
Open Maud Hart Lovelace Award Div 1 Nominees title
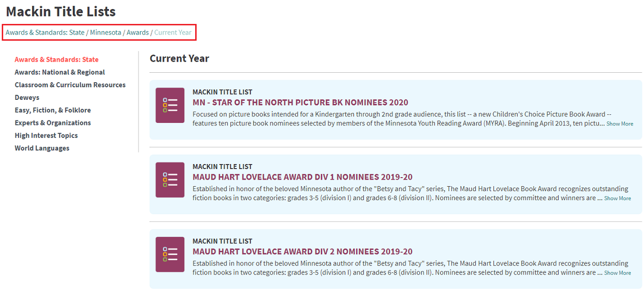click(303, 177)
